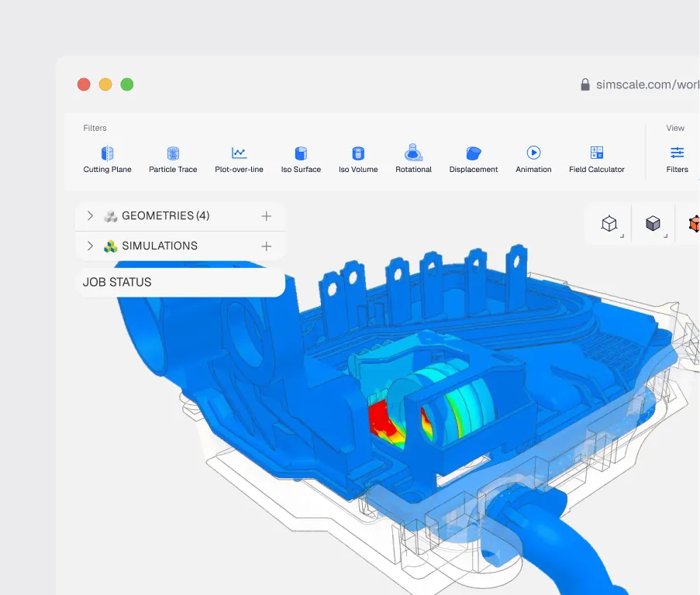Add a Particle Trace filter
The height and width of the screenshot is (595, 700).
click(173, 160)
